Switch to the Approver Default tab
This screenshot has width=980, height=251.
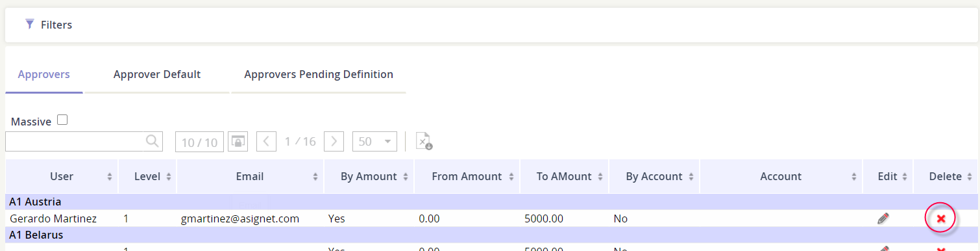tap(157, 74)
